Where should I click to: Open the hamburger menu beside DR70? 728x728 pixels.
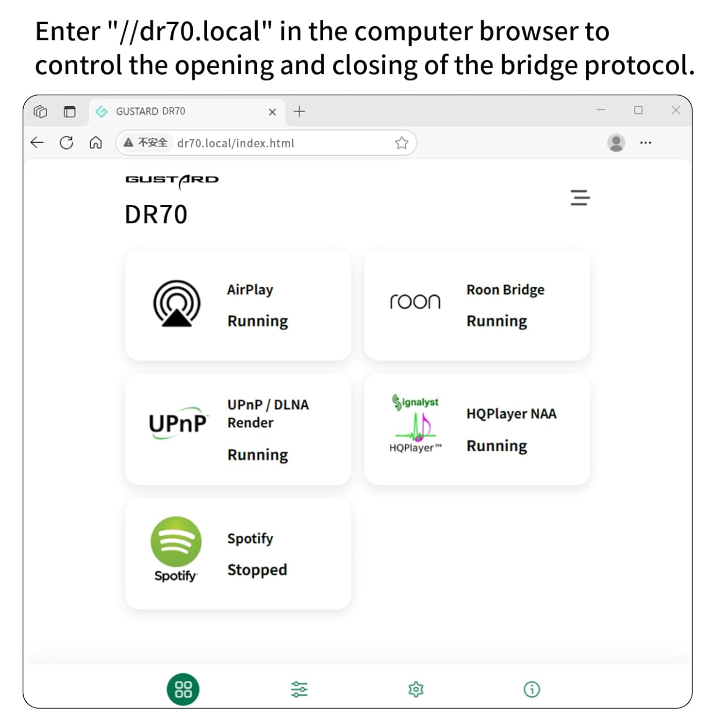[580, 198]
